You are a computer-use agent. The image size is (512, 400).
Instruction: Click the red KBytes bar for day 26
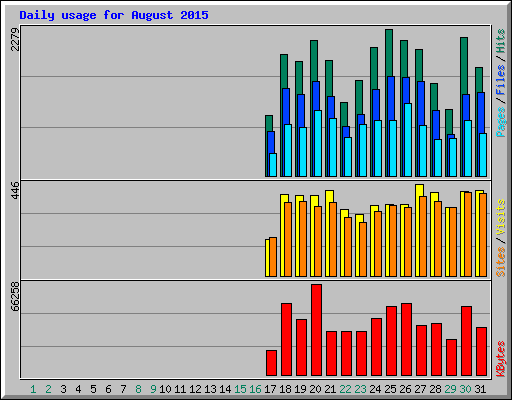pos(406,339)
